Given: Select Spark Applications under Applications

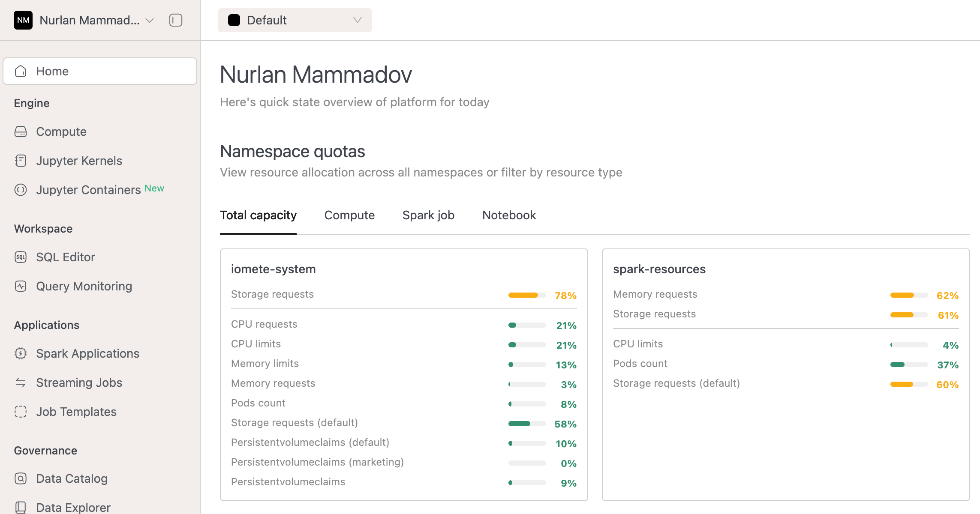Looking at the screenshot, I should click(87, 353).
